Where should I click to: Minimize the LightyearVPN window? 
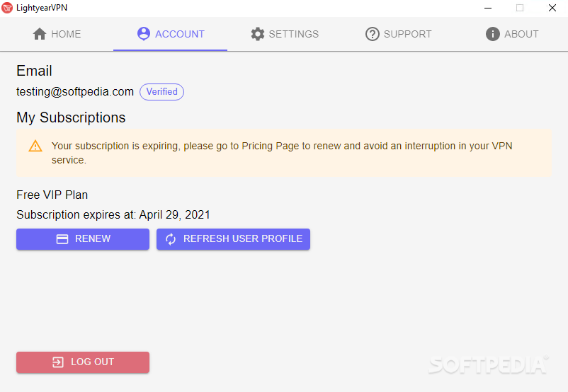[x=488, y=8]
